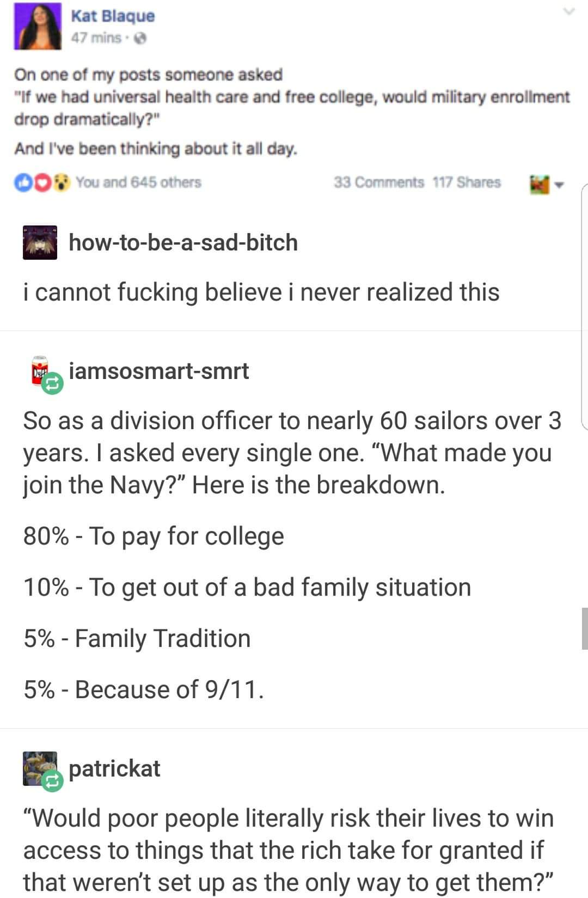Open how-to-be-a-sad-bitch avatar

click(x=40, y=242)
